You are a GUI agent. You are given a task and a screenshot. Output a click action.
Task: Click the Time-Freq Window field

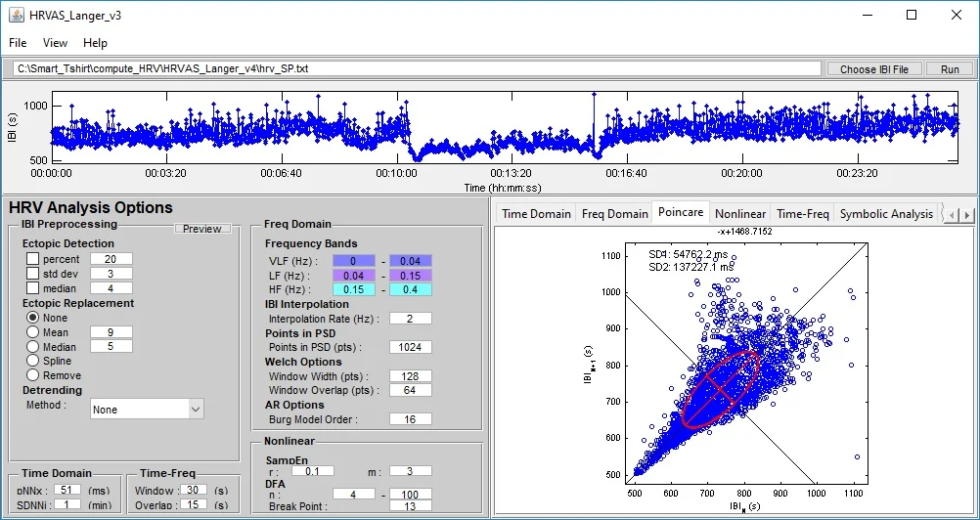(x=193, y=490)
